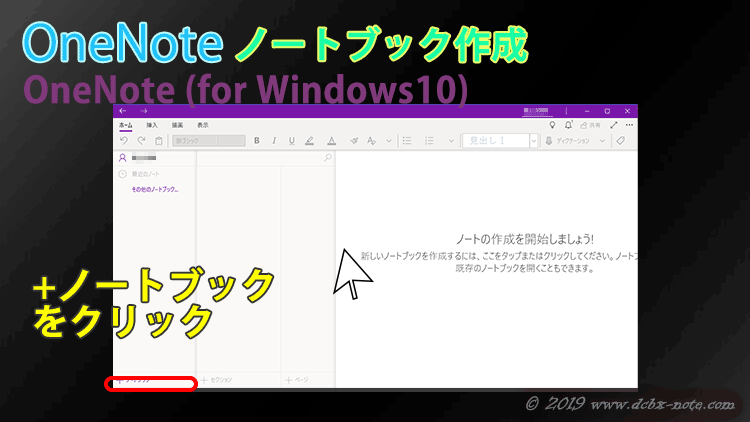Open the title bar vertical dots menu

point(566,111)
